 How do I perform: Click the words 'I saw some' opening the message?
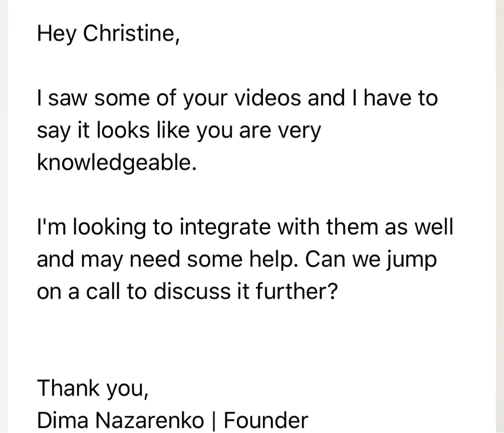[x=93, y=98]
